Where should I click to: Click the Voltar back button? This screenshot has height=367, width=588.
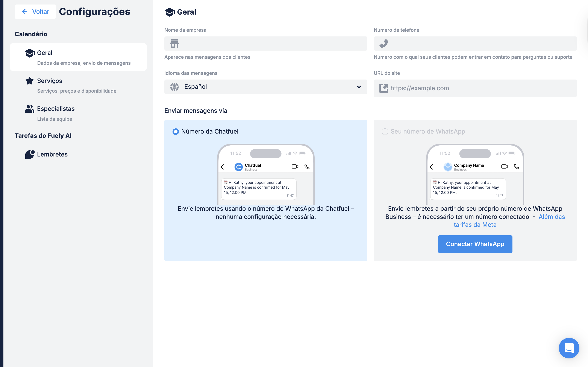pos(35,12)
